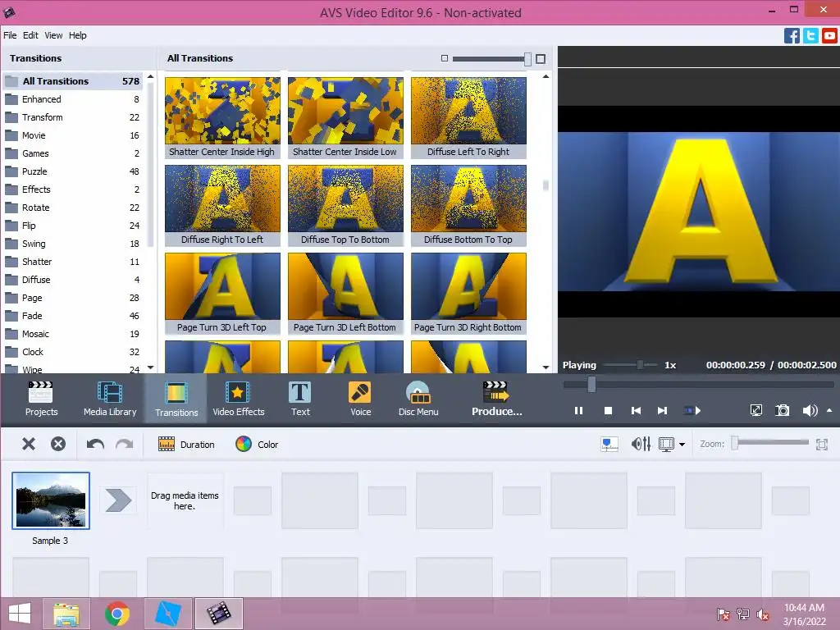Open the timeline view dropdown arrow
The height and width of the screenshot is (630, 840).
click(682, 444)
